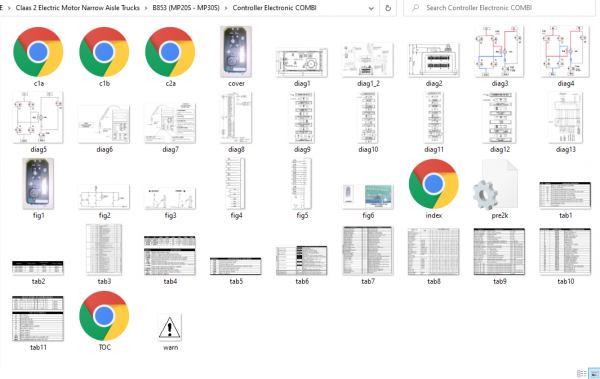This screenshot has width=600, height=379.
Task: Select the TOC Chrome HTML file
Action: pyautogui.click(x=104, y=316)
